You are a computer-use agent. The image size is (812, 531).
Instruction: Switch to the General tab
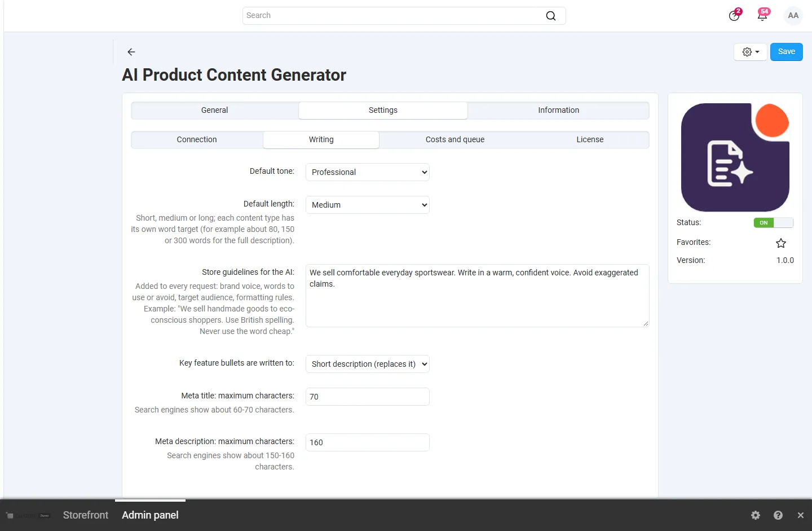point(215,111)
